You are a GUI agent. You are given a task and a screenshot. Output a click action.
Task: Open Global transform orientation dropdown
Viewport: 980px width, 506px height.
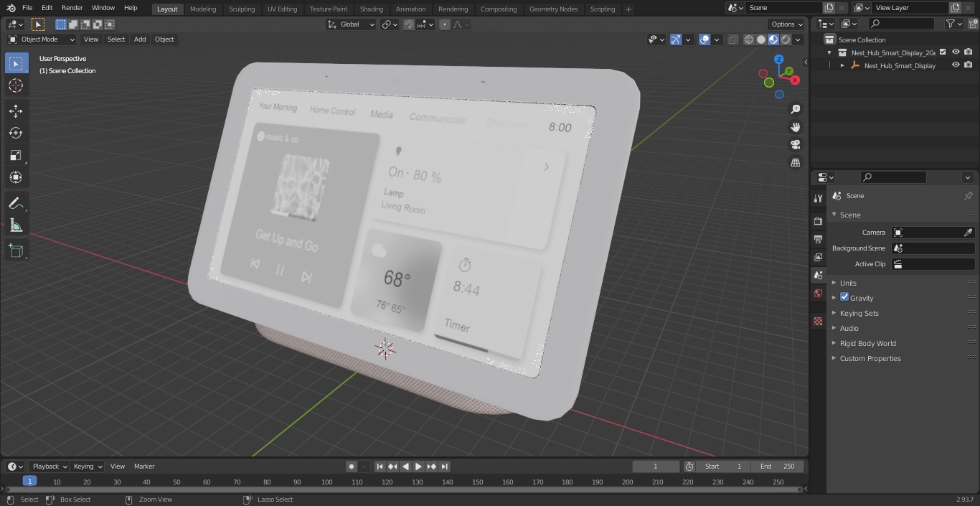pyautogui.click(x=351, y=24)
